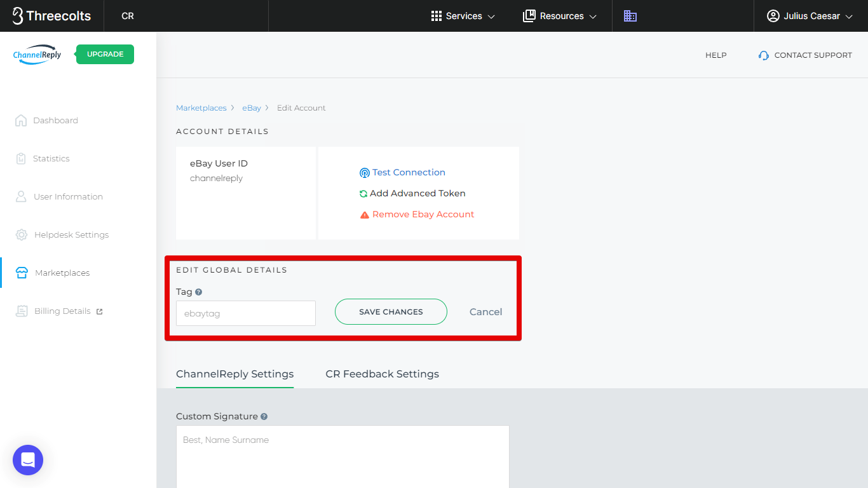Screen dimensions: 868x488
Task: Open User Information in the sidebar
Action: pyautogui.click(x=58, y=196)
